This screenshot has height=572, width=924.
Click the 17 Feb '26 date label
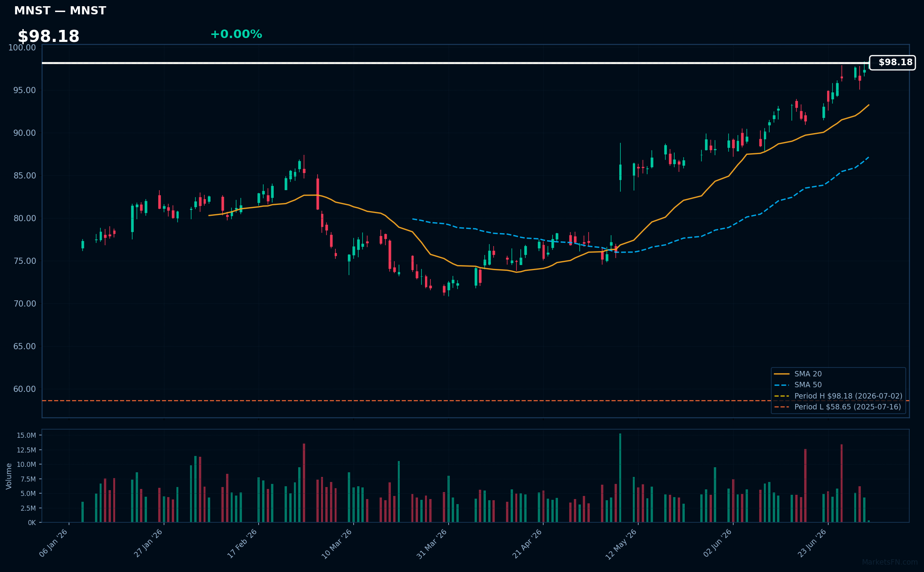click(x=242, y=543)
